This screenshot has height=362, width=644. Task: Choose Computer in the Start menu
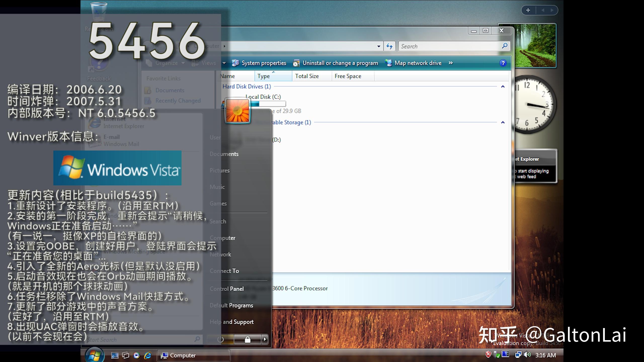(222, 238)
